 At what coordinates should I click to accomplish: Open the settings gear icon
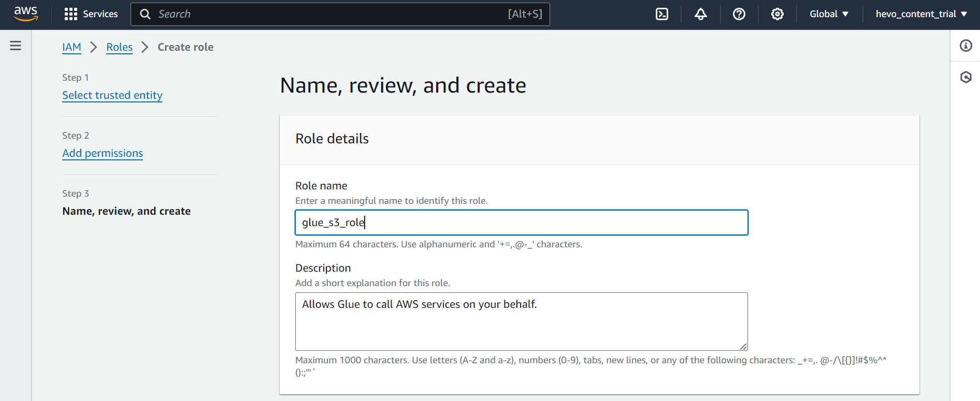click(x=777, y=14)
